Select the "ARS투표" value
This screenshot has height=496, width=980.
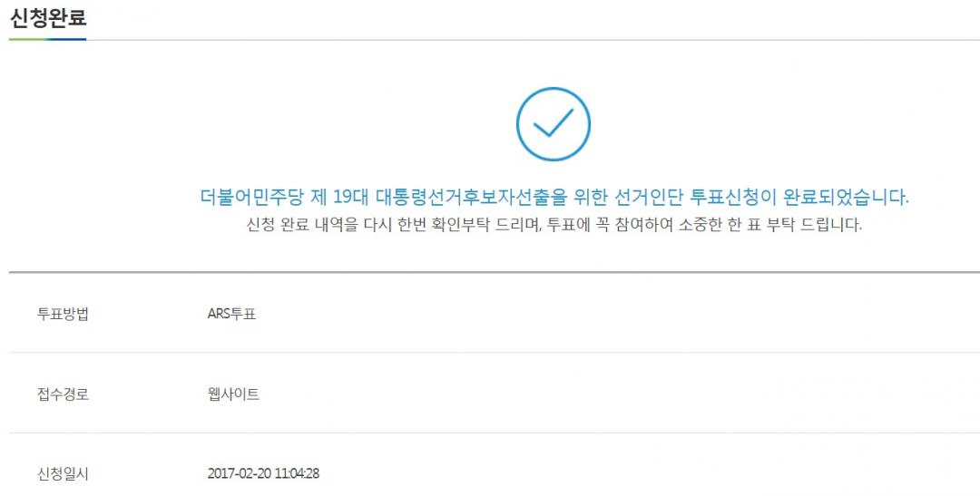pos(232,316)
